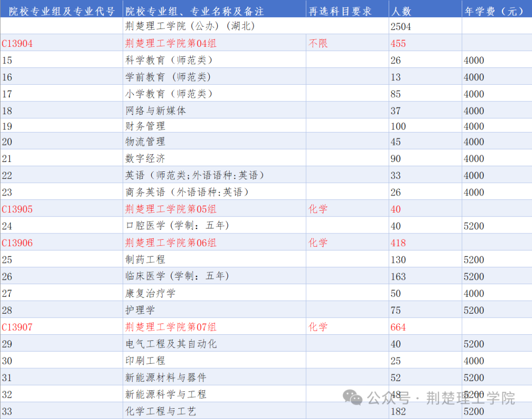Click major 新能源科学与工程
532x419 pixels.
(x=166, y=394)
